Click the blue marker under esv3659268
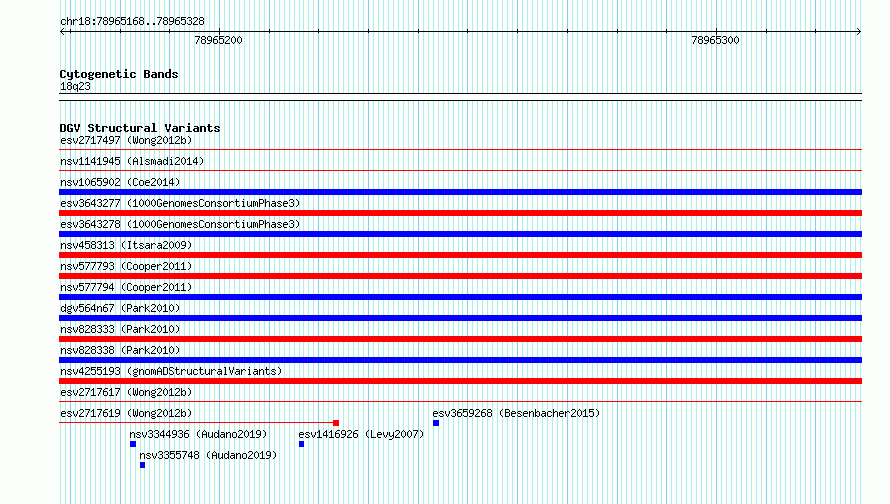The width and height of the screenshot is (890, 504). (x=436, y=423)
